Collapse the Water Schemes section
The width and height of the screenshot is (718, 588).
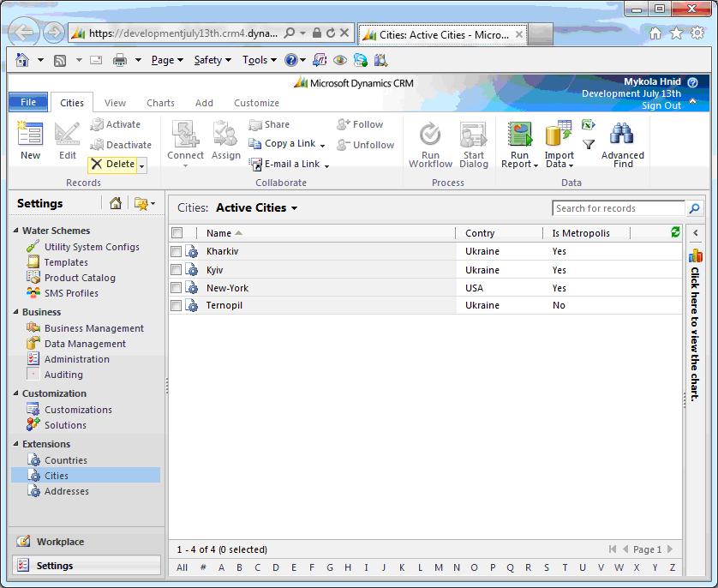point(15,231)
